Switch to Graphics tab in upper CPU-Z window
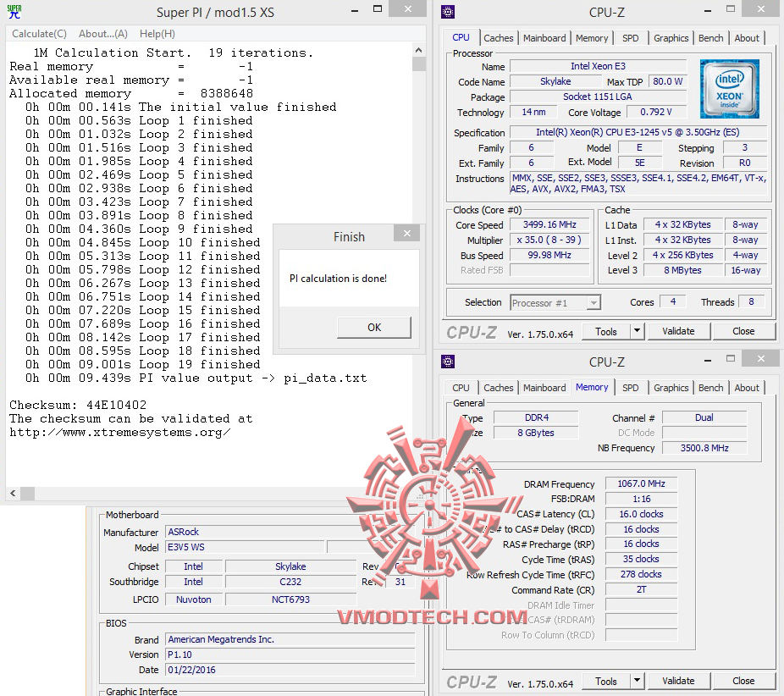Viewport: 784px width, 696px height. 671,38
